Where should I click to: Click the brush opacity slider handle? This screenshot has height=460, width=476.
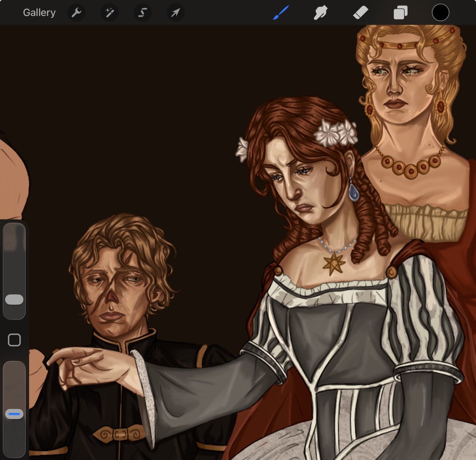pos(14,414)
